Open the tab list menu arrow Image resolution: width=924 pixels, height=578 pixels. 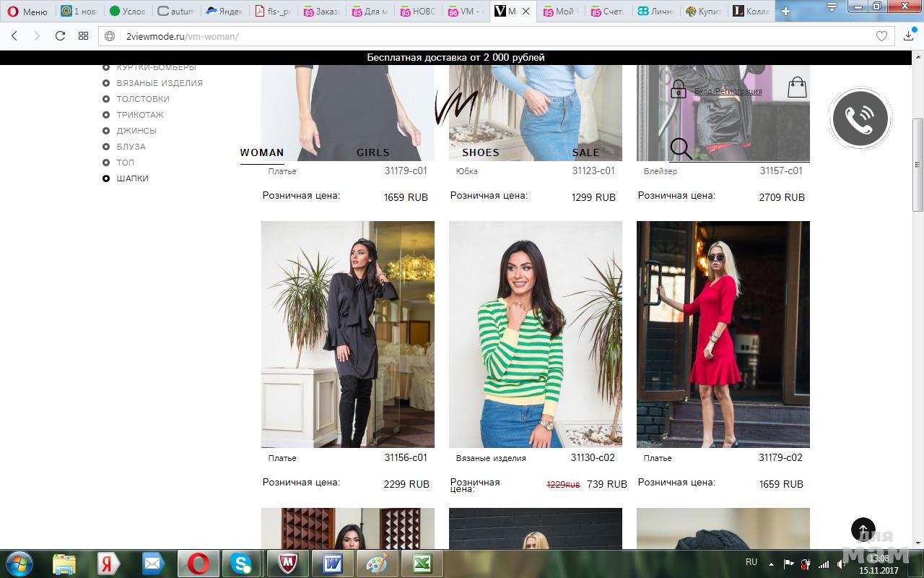coord(833,8)
